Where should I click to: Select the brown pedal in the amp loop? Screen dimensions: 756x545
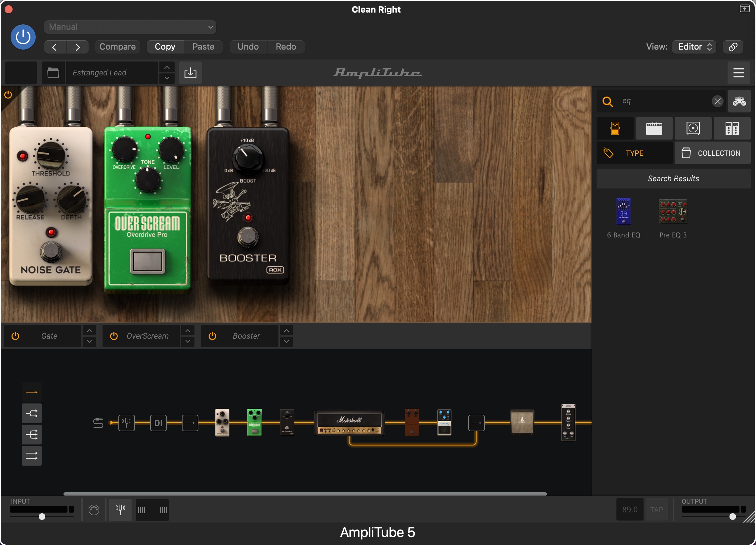pos(412,422)
